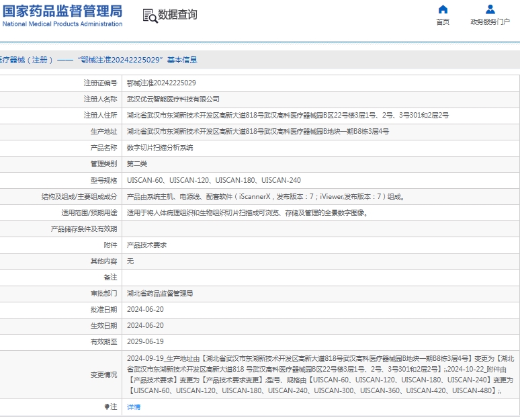Click the 变更情况 field label

(104, 374)
